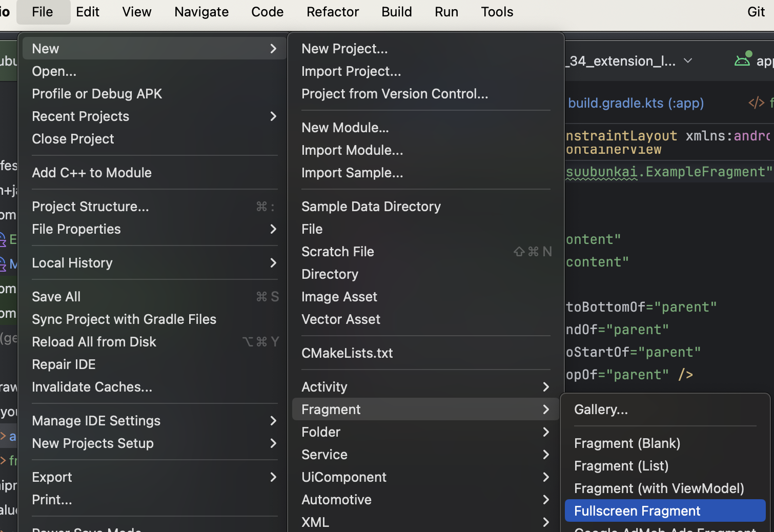The image size is (774, 532).
Task: Open the File menu
Action: [43, 12]
